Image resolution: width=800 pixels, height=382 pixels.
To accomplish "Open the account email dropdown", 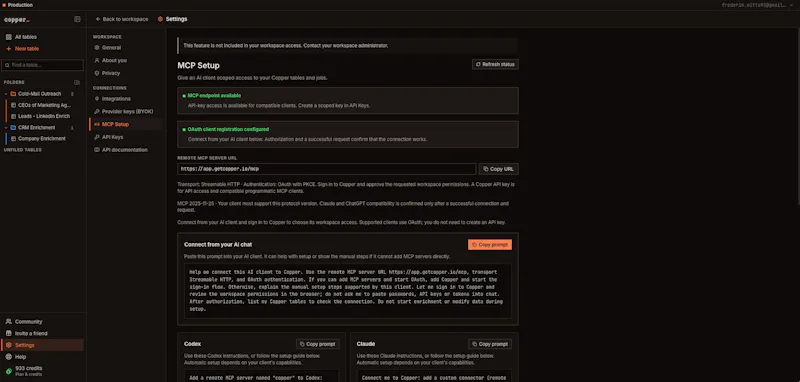I will pyautogui.click(x=757, y=5).
